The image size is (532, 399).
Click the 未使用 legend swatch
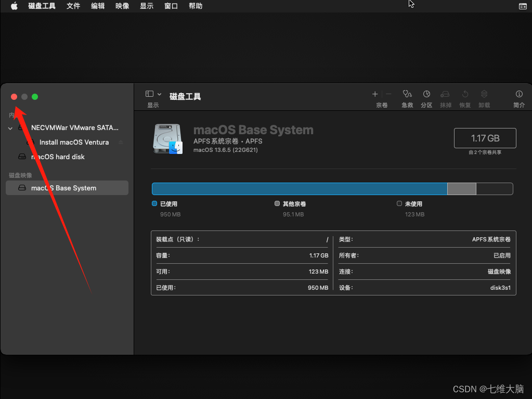(399, 203)
